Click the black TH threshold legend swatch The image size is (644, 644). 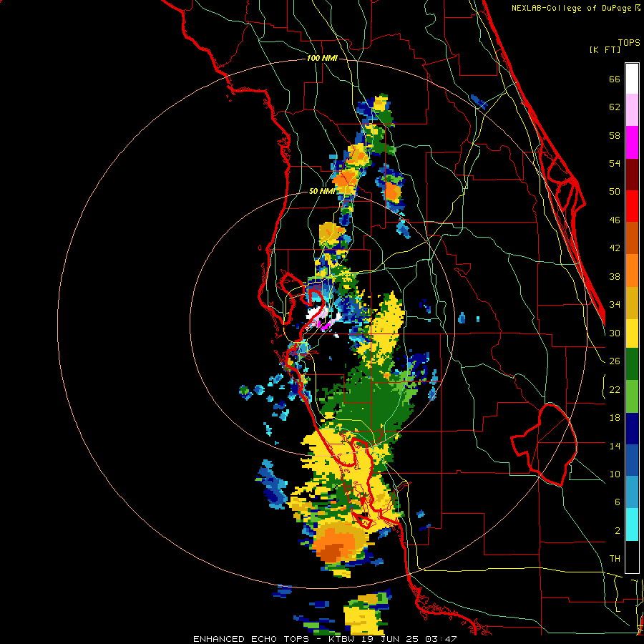[x=632, y=556]
